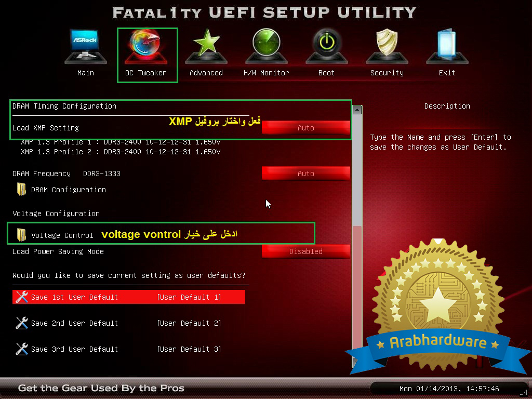Click the DRAM Frequency DDR3-1333 label

click(66, 174)
